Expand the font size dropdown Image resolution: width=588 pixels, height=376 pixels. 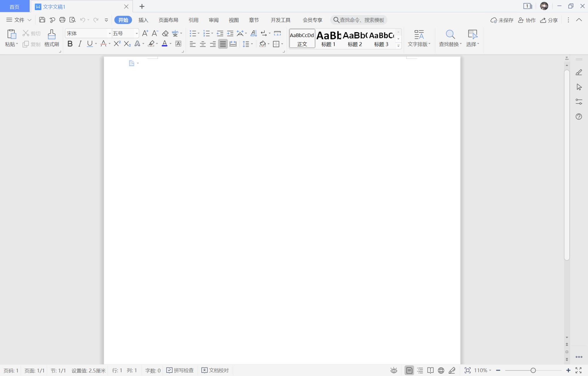[136, 33]
